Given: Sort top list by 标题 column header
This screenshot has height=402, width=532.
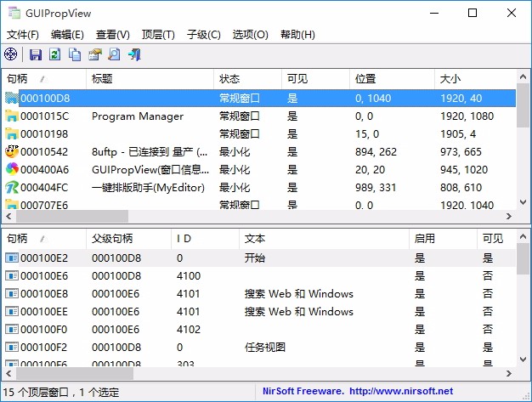Looking at the screenshot, I should click(x=150, y=79).
